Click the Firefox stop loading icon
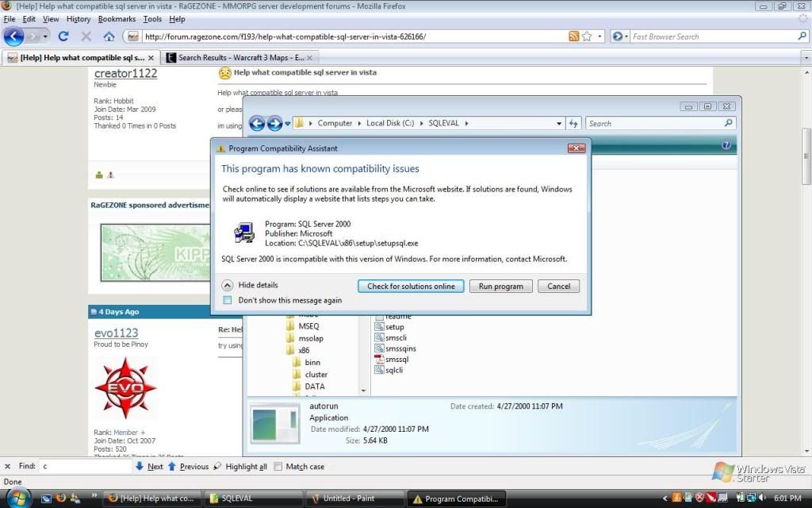The width and height of the screenshot is (812, 508). [86, 37]
